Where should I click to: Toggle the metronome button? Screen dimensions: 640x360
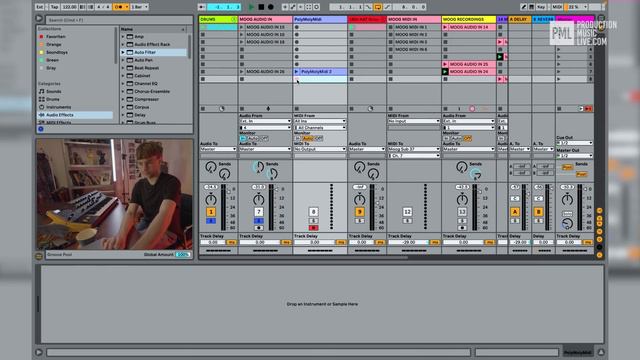[120, 7]
